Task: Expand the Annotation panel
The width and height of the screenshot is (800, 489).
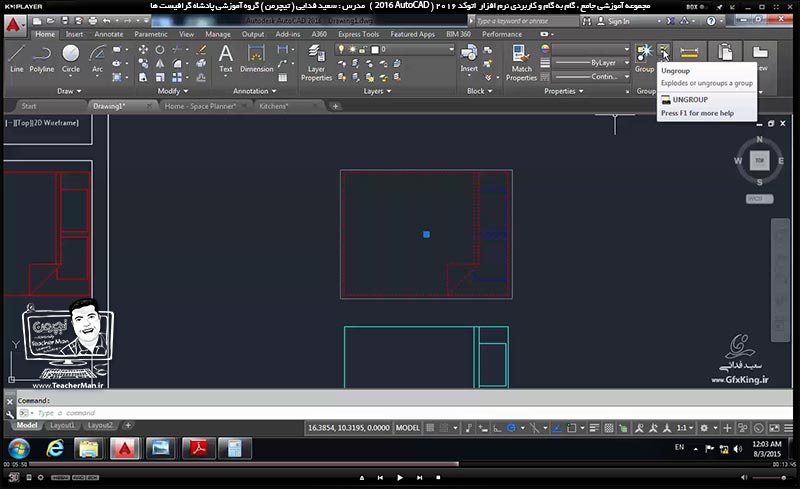Action: (255, 91)
